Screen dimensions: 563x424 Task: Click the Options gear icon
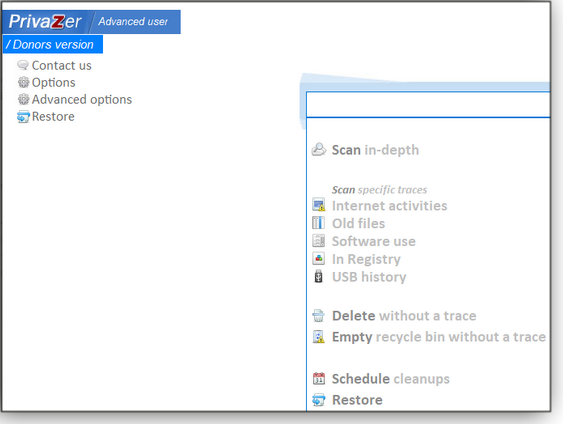[23, 82]
